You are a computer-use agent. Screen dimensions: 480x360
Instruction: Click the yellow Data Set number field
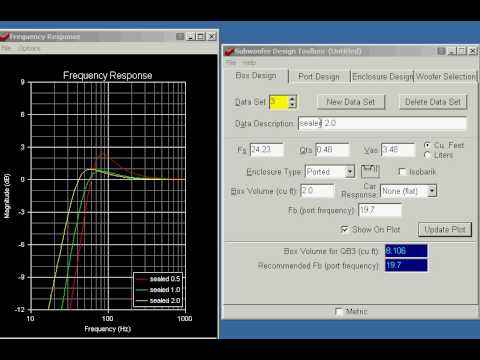279,102
